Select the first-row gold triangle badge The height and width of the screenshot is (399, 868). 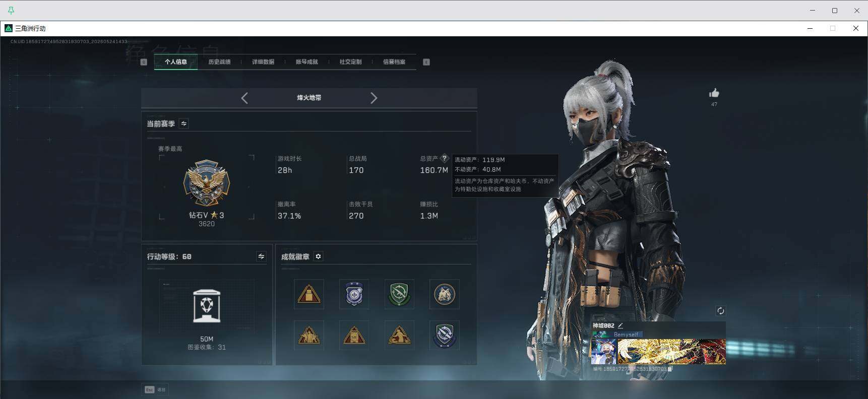pyautogui.click(x=309, y=294)
